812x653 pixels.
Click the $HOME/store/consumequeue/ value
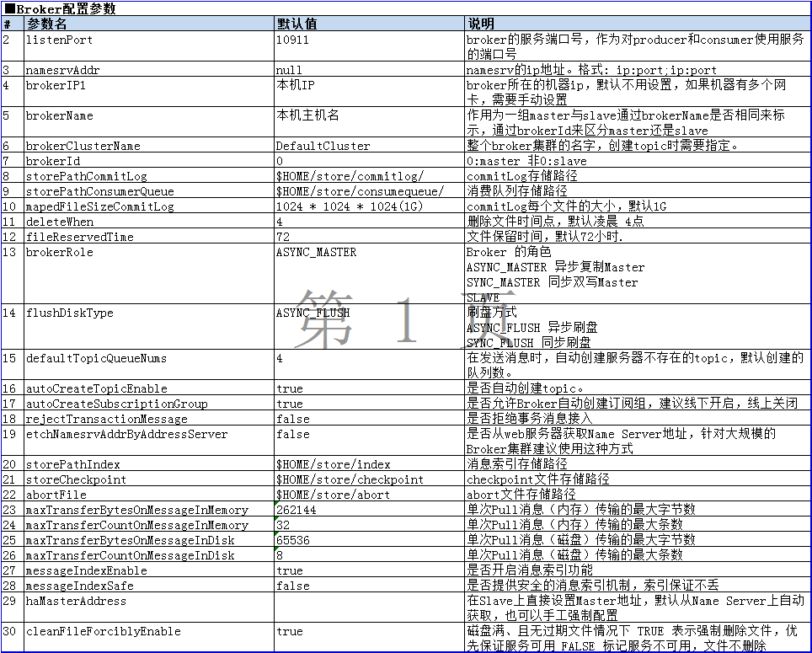coord(369,190)
